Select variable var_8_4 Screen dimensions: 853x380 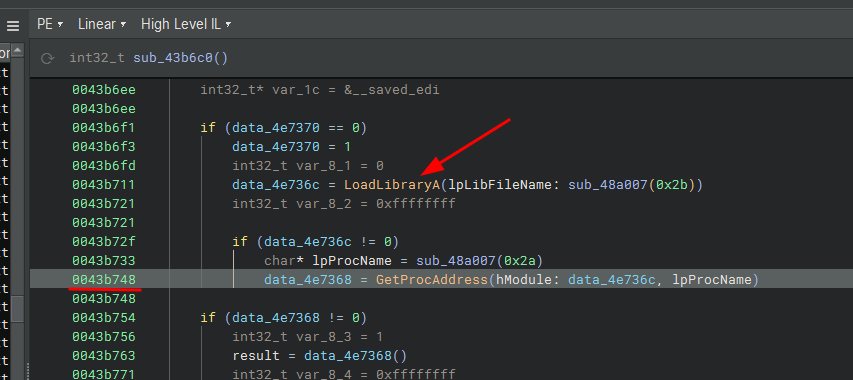coord(324,375)
